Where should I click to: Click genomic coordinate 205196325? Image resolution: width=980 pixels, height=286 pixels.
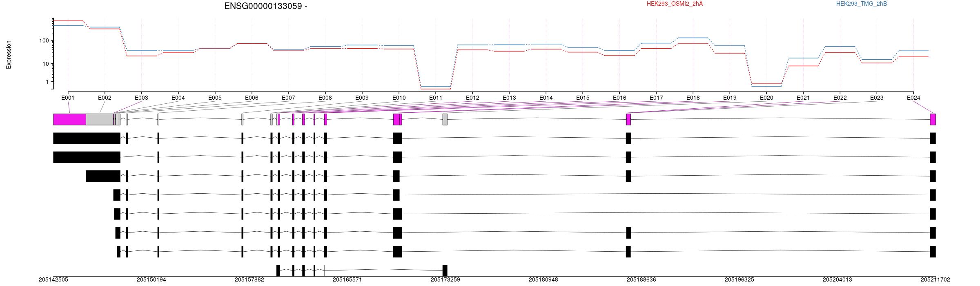(739, 280)
